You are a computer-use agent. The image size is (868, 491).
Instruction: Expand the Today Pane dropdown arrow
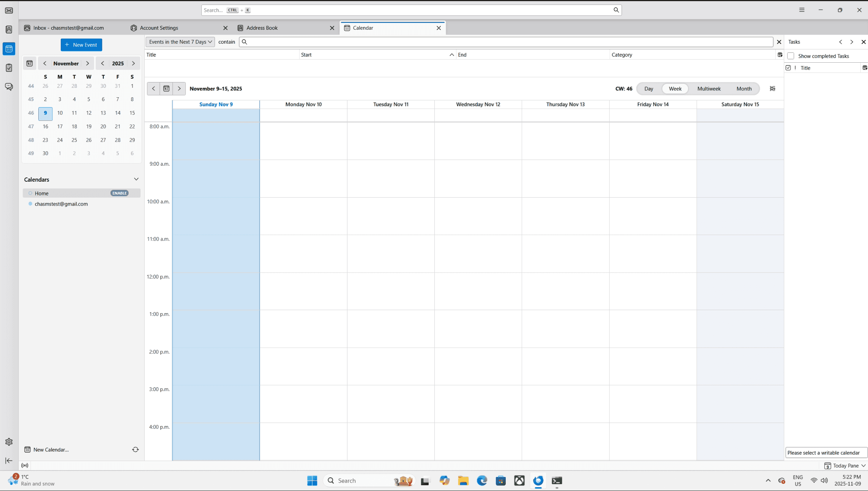(863, 466)
